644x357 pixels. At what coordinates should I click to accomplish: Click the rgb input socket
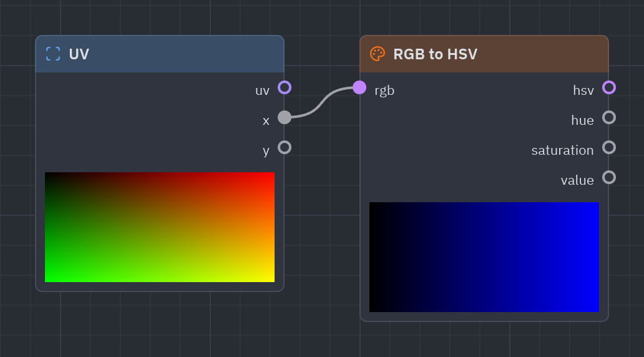(359, 87)
